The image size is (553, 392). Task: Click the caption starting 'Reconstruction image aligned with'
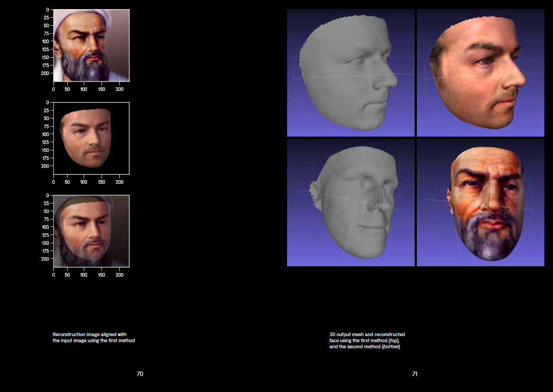coord(94,337)
